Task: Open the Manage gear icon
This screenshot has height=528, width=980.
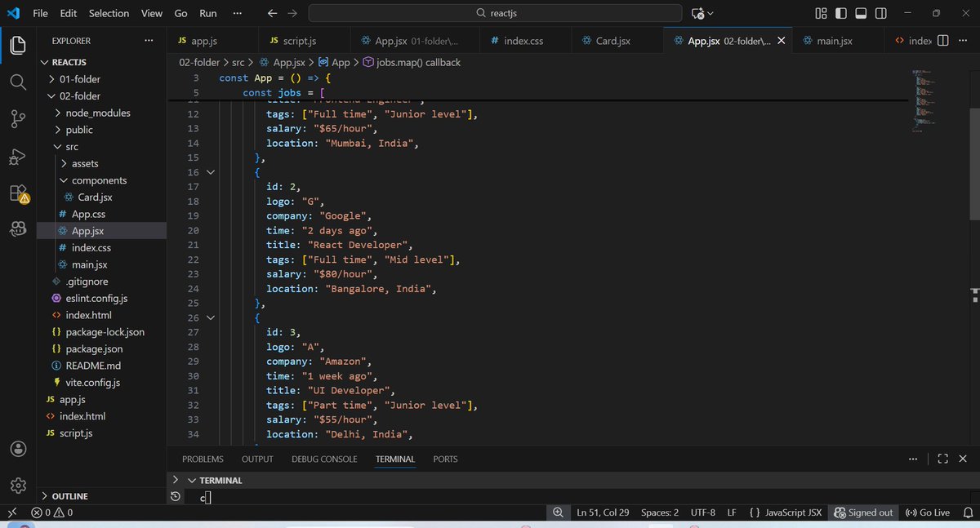Action: (x=18, y=486)
